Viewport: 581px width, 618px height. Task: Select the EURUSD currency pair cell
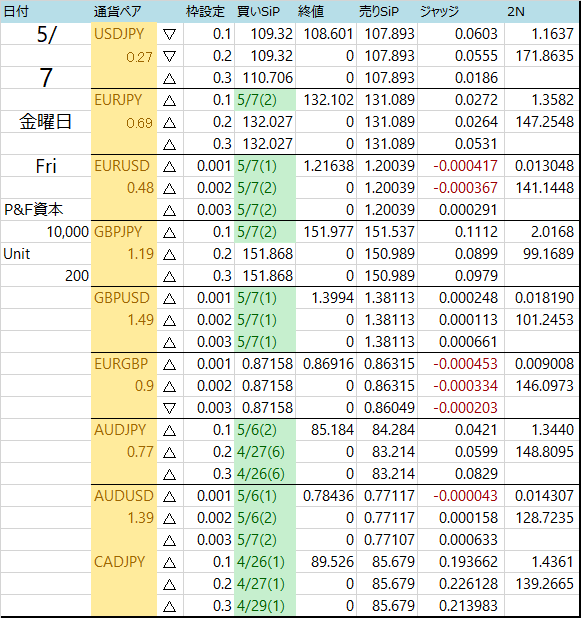pos(124,166)
